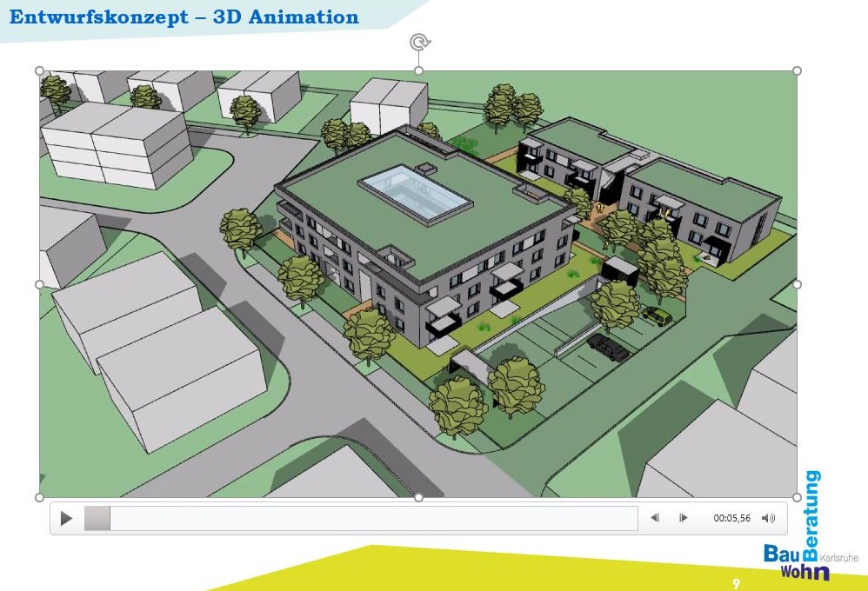Click the rotation handle above the video
The height and width of the screenshot is (591, 868).
coord(419,42)
